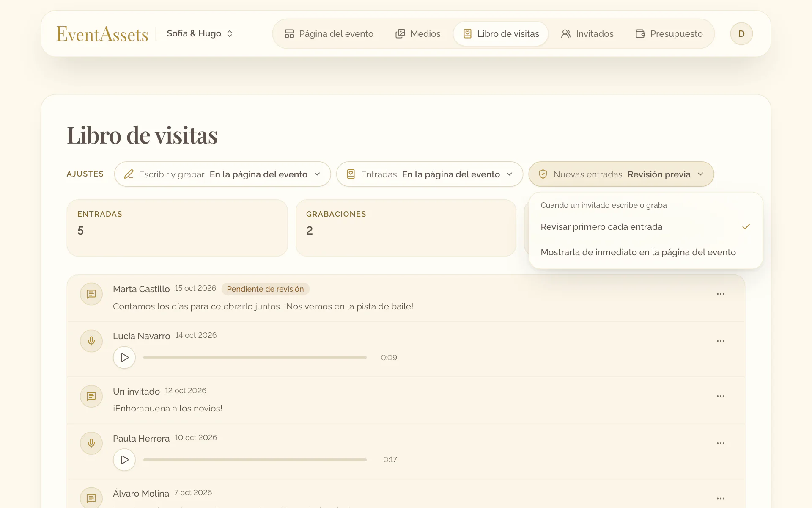Screen dimensions: 812x508
Task: Play Lucía Navarro's audio recording
Action: point(124,357)
